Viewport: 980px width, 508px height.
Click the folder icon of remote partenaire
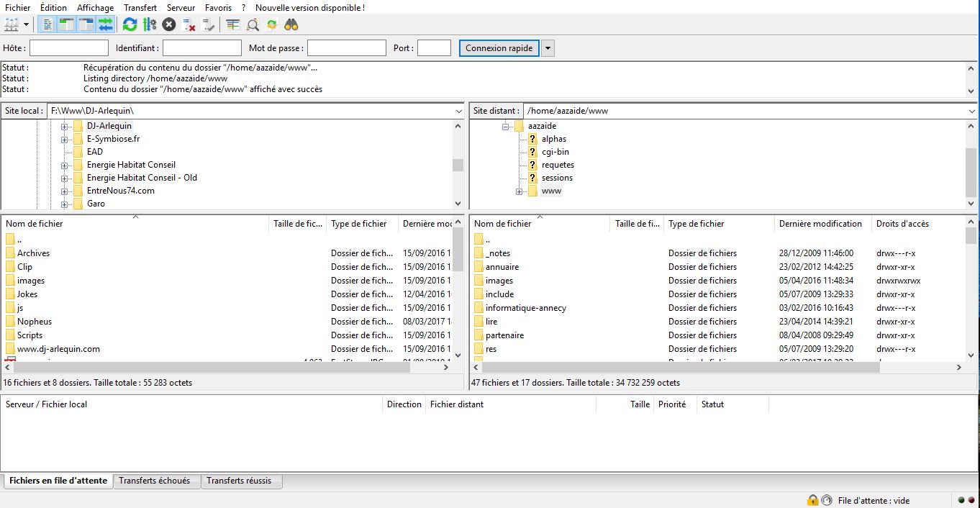tap(479, 335)
